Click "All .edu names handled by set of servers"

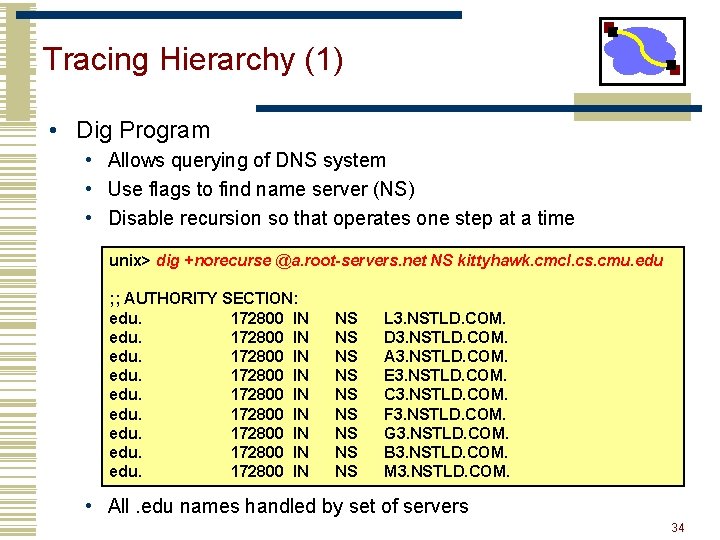tap(288, 506)
